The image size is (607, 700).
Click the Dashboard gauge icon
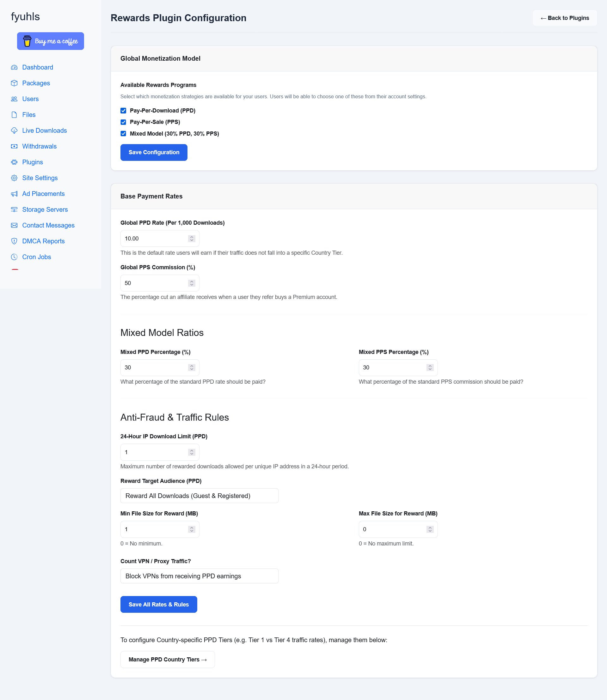coord(14,67)
